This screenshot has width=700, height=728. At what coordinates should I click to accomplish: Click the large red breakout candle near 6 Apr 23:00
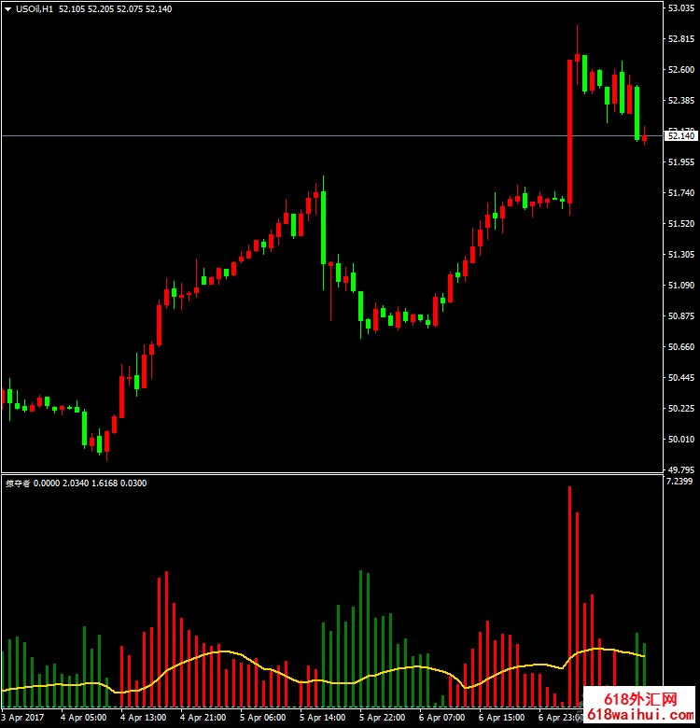point(569,131)
